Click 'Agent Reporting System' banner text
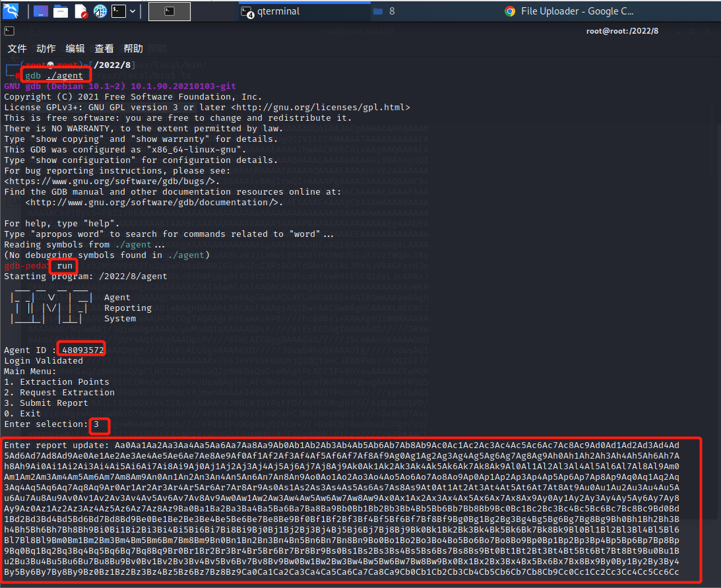The width and height of the screenshot is (721, 588). [127, 308]
